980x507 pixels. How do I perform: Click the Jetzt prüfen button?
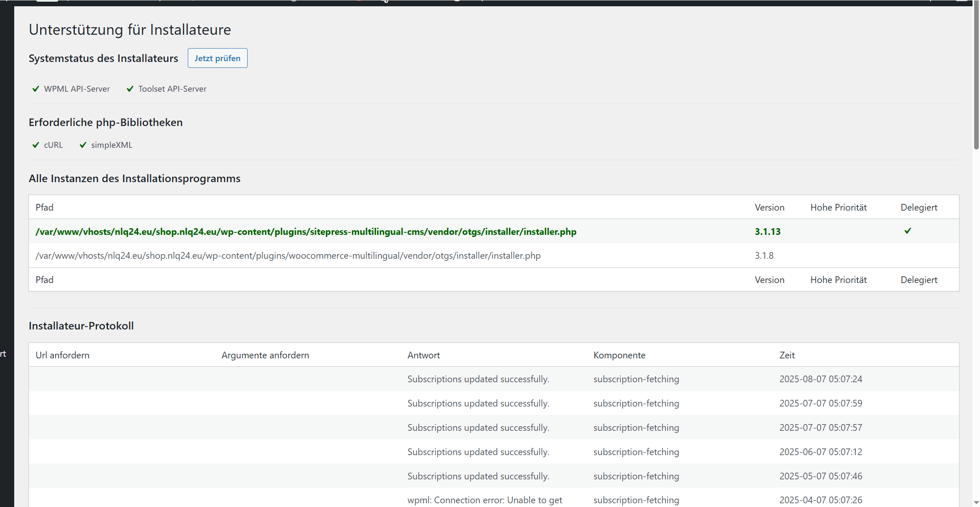pos(217,58)
